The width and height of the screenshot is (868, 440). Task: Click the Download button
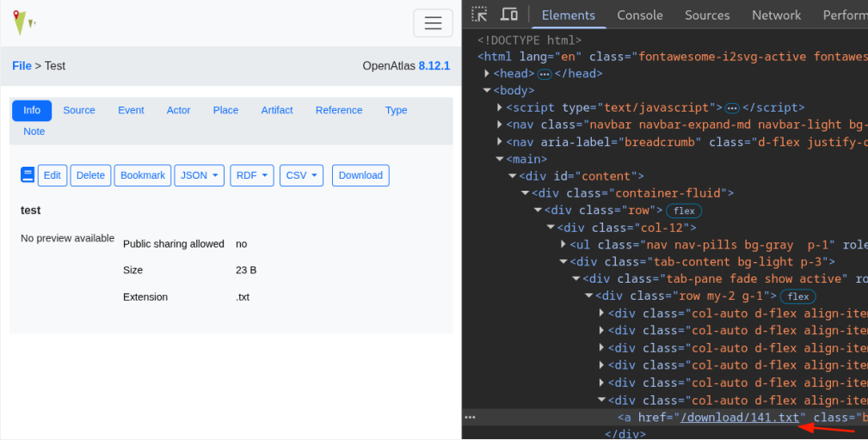tap(360, 175)
